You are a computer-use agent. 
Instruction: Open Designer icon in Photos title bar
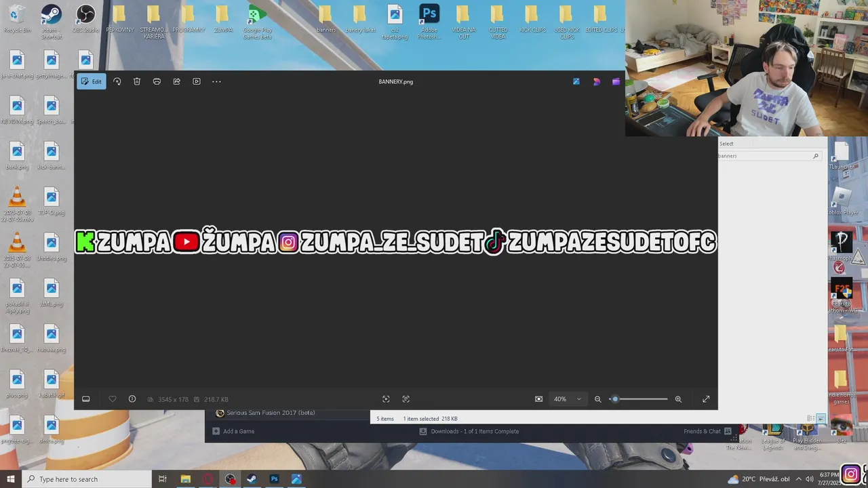[596, 81]
